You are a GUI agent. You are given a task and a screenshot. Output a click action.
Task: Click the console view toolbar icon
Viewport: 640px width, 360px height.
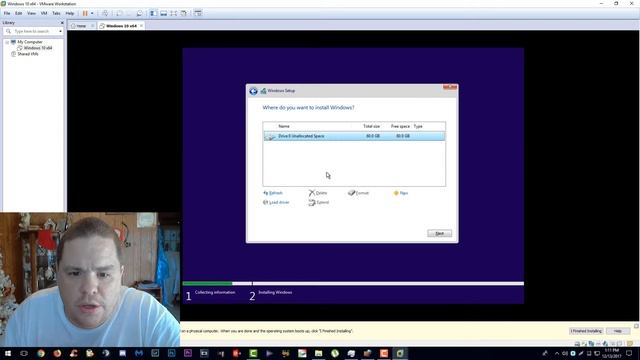198,13
